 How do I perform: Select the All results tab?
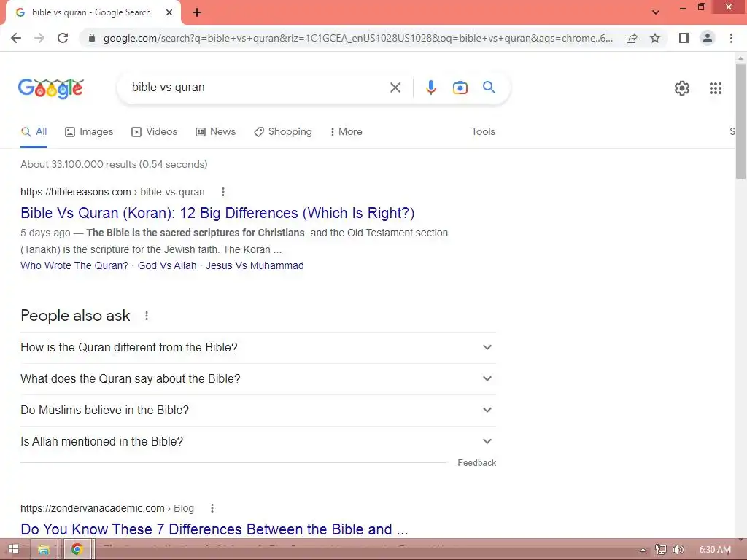pyautogui.click(x=34, y=132)
